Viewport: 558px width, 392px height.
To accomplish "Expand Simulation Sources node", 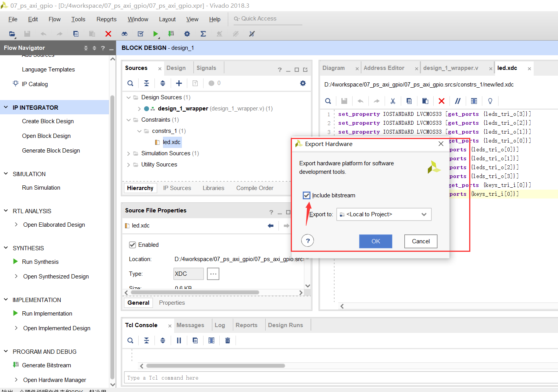I will click(x=129, y=153).
